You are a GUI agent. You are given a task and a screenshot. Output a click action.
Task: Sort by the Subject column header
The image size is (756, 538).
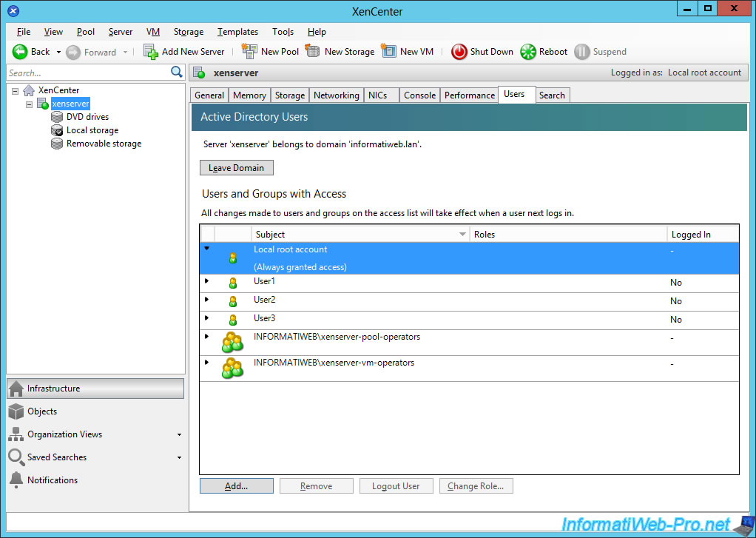(355, 235)
